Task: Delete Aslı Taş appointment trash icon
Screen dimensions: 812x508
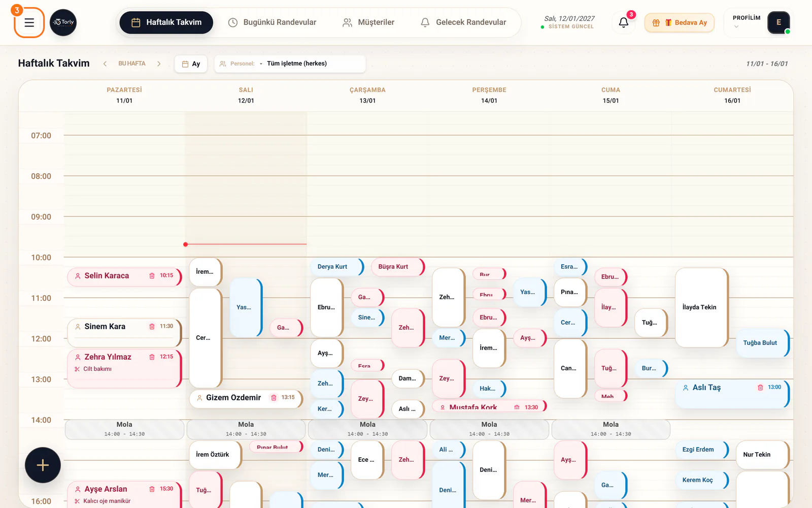Action: click(x=760, y=388)
